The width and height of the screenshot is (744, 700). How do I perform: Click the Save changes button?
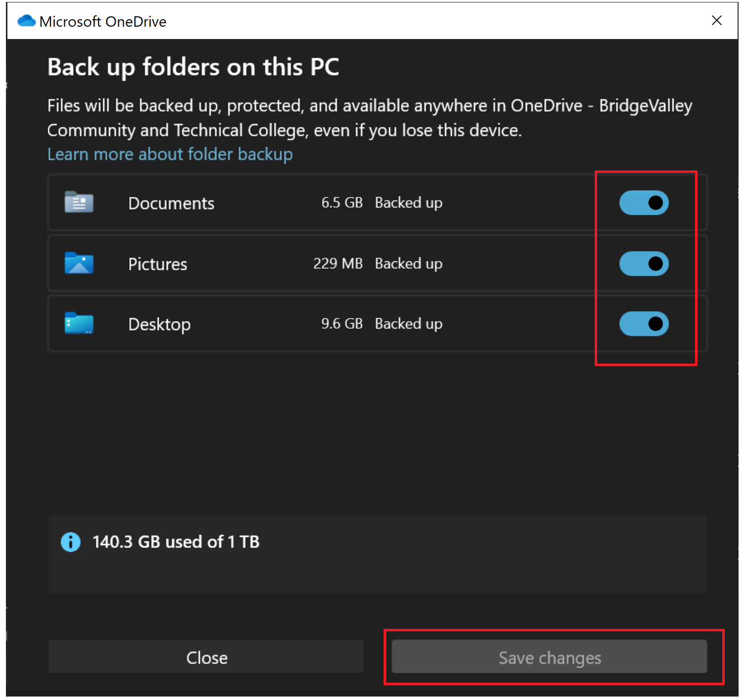click(549, 657)
